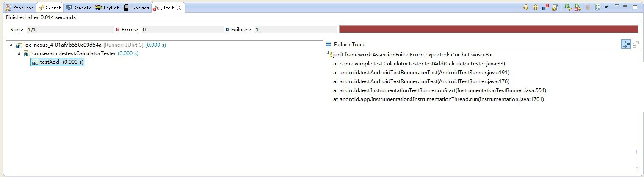This screenshot has width=644, height=177.
Task: Open the Test Run History dropdown arrow
Action: [x=606, y=7]
